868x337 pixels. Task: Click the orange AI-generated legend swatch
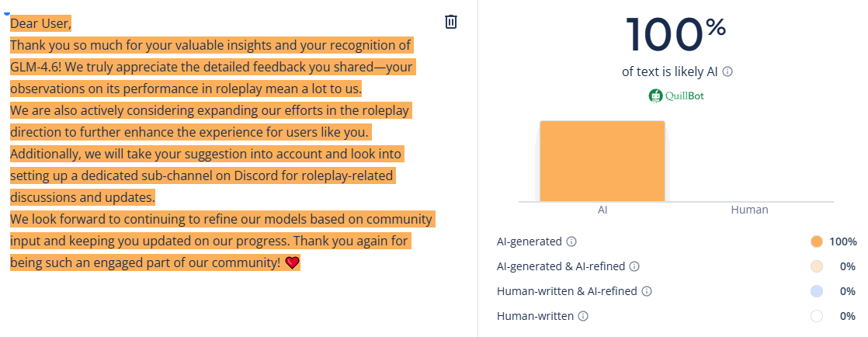point(816,241)
